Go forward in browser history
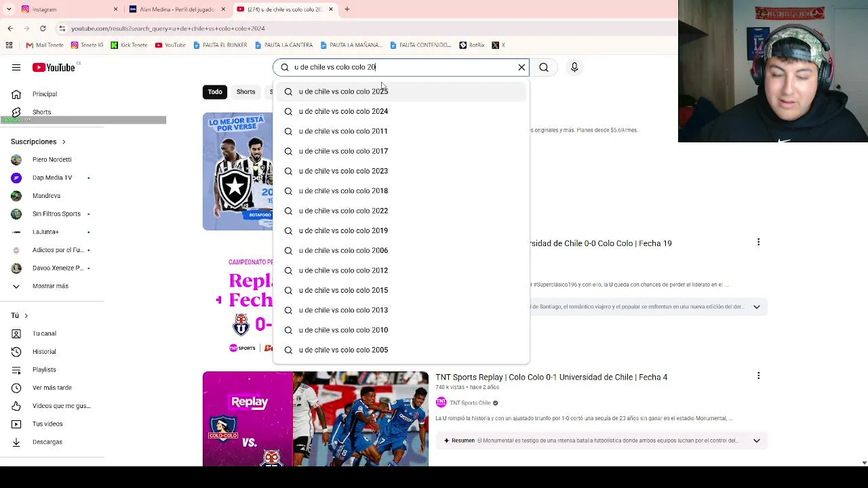Screen dimensions: 868x488 pyautogui.click(x=26, y=28)
